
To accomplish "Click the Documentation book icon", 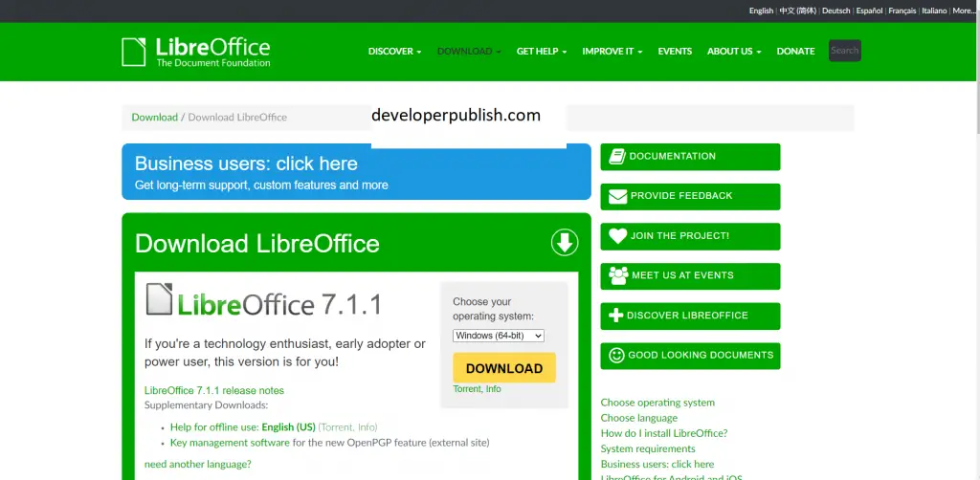I will [617, 157].
